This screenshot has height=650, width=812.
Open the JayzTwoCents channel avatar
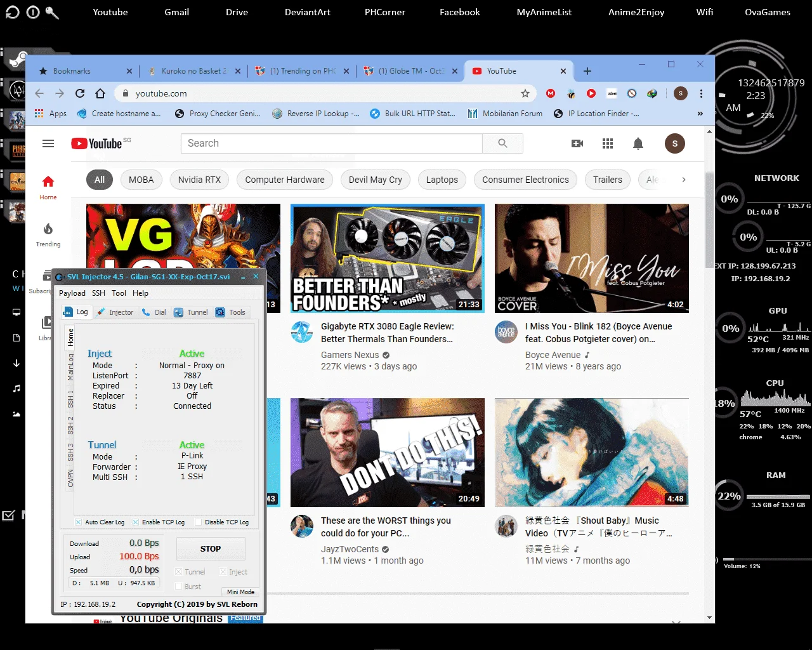coord(302,526)
